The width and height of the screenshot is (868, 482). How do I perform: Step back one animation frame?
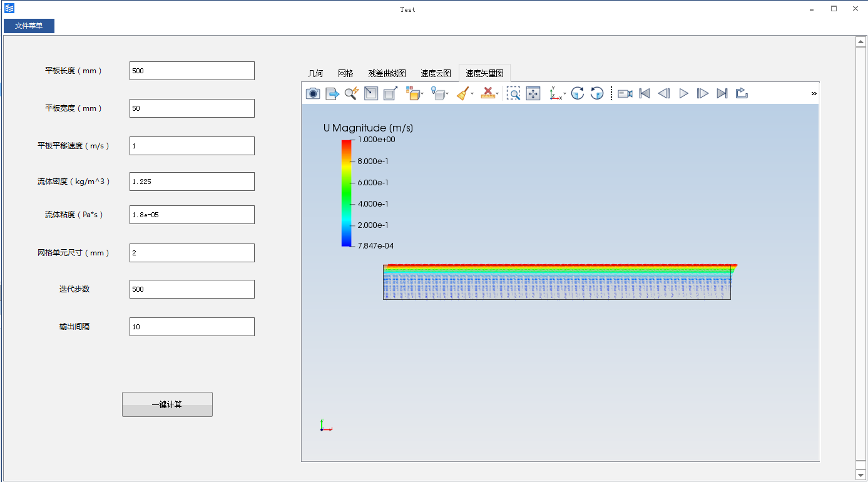coord(664,93)
